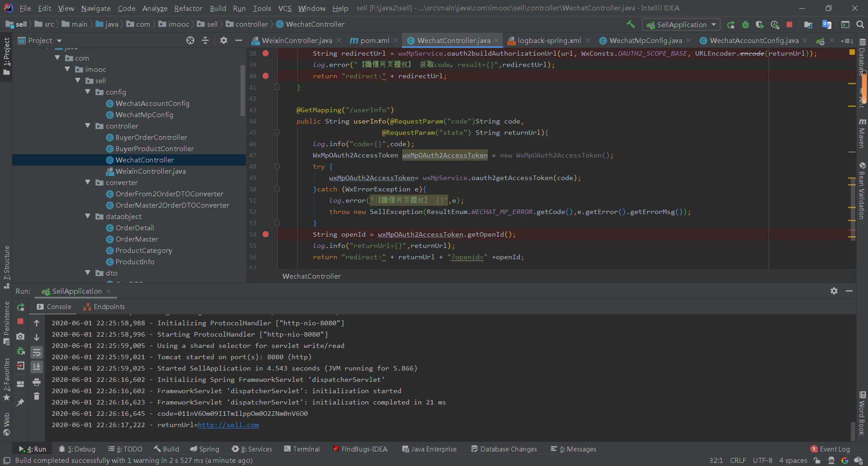Click CRLF line separator in status bar
868x466 pixels.
point(738,460)
